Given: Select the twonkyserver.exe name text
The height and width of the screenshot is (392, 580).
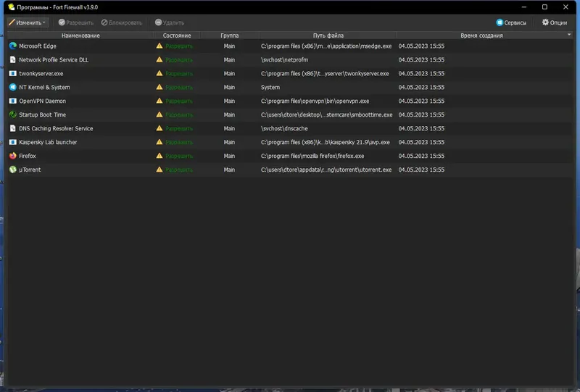Looking at the screenshot, I should tap(41, 74).
